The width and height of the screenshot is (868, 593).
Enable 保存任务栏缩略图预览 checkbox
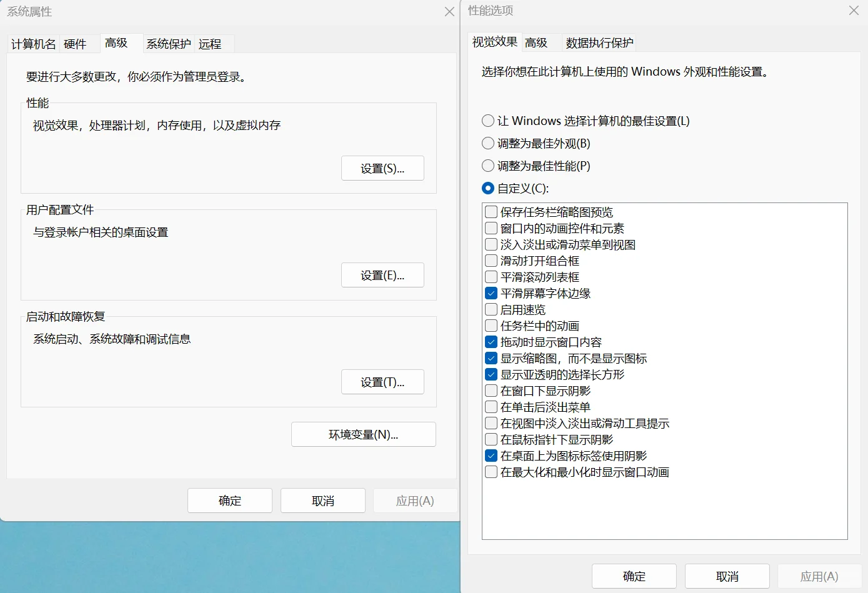pyautogui.click(x=491, y=211)
